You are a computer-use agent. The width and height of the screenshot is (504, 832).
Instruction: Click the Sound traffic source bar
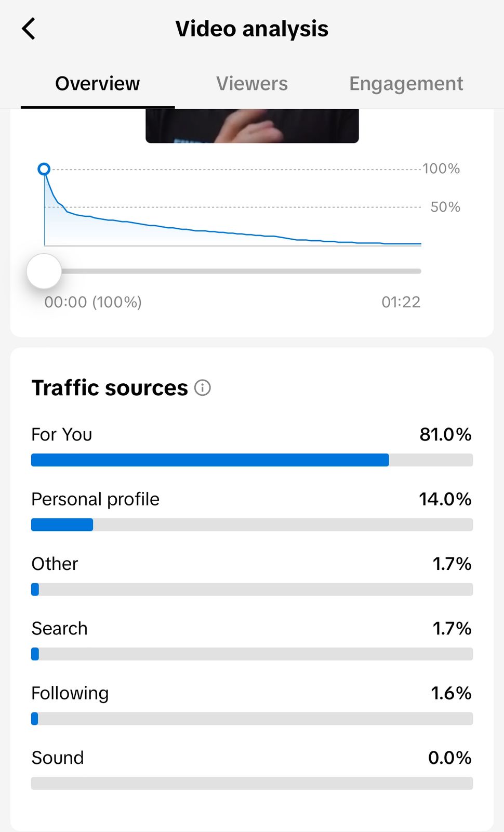(251, 783)
